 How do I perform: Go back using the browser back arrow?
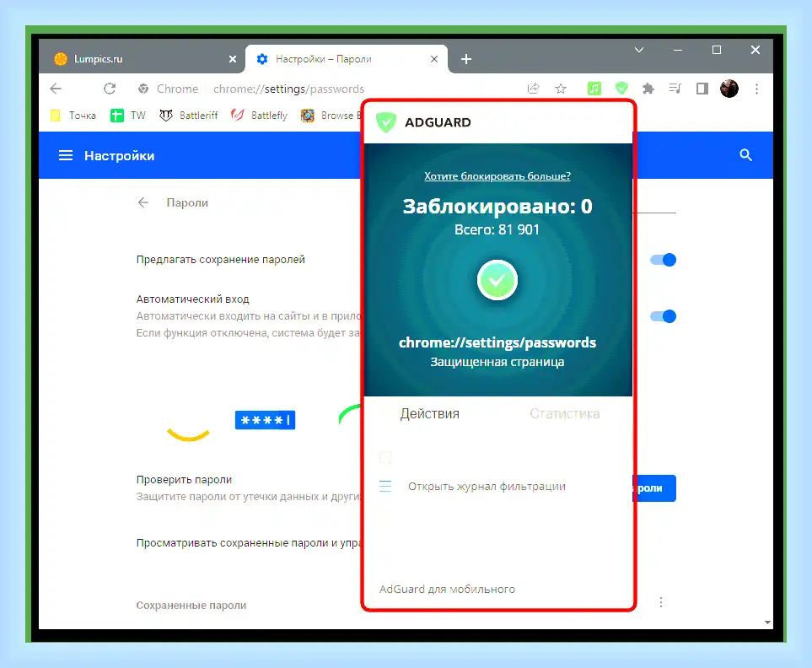[x=56, y=89]
